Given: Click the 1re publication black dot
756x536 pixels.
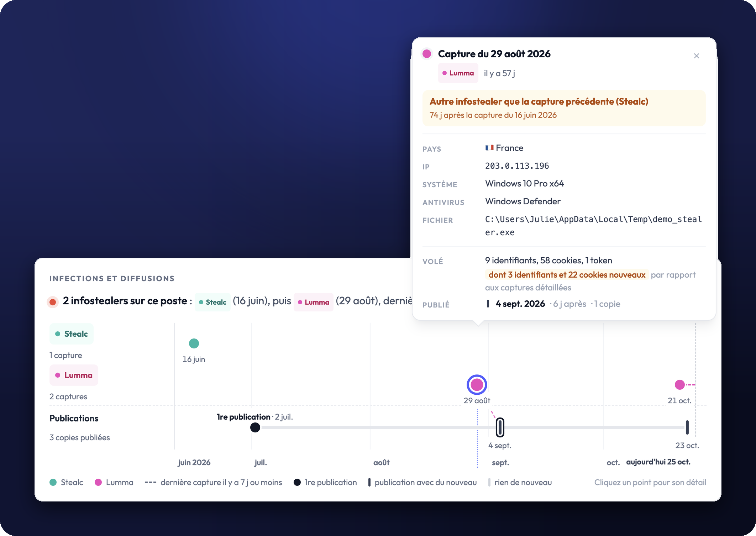Looking at the screenshot, I should pyautogui.click(x=255, y=427).
